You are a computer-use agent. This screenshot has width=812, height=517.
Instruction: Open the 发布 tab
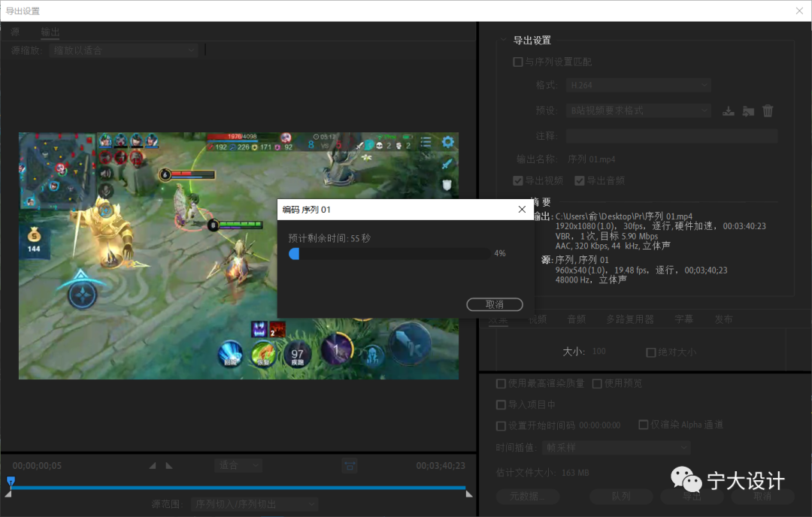(723, 319)
